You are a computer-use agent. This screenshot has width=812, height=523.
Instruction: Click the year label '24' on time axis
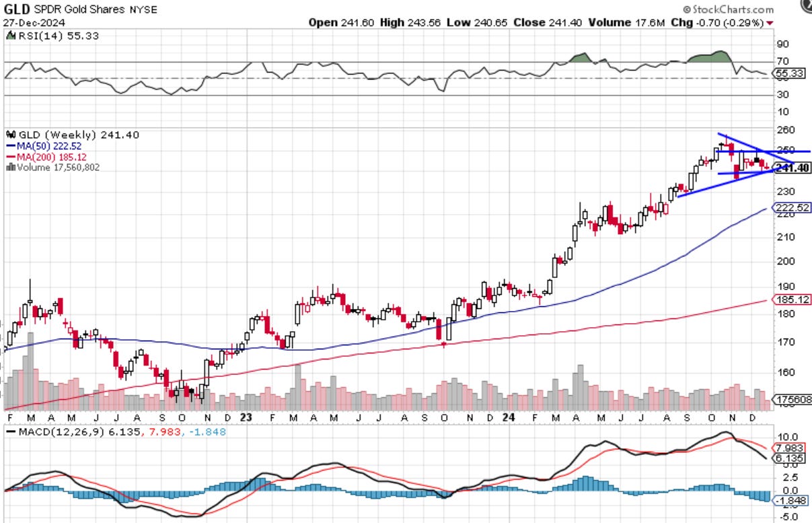click(x=509, y=417)
